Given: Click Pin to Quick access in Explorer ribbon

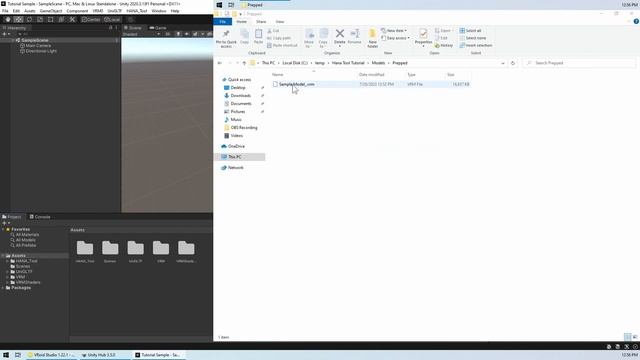Looking at the screenshot, I should pos(226,39).
